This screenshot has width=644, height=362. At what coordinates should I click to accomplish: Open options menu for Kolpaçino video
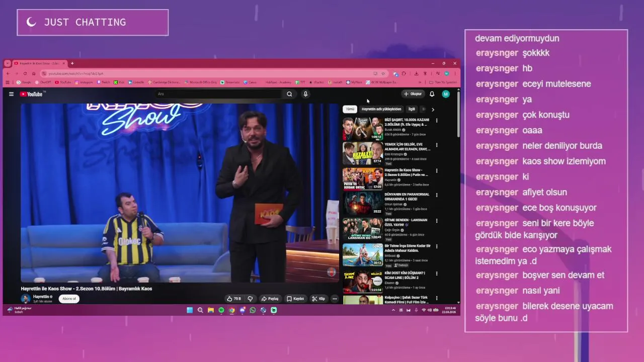point(437,298)
